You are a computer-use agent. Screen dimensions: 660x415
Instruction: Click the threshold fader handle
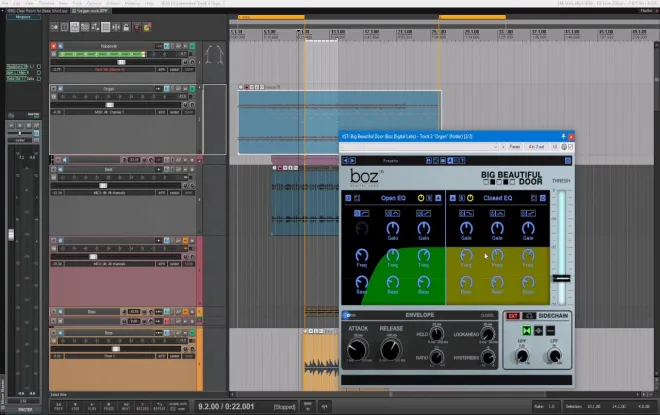[x=562, y=278]
